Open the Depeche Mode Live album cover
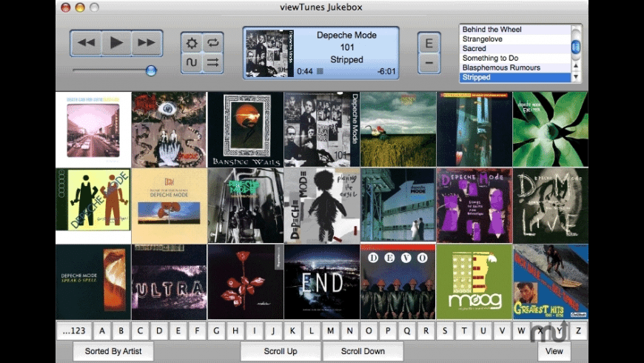 point(550,205)
